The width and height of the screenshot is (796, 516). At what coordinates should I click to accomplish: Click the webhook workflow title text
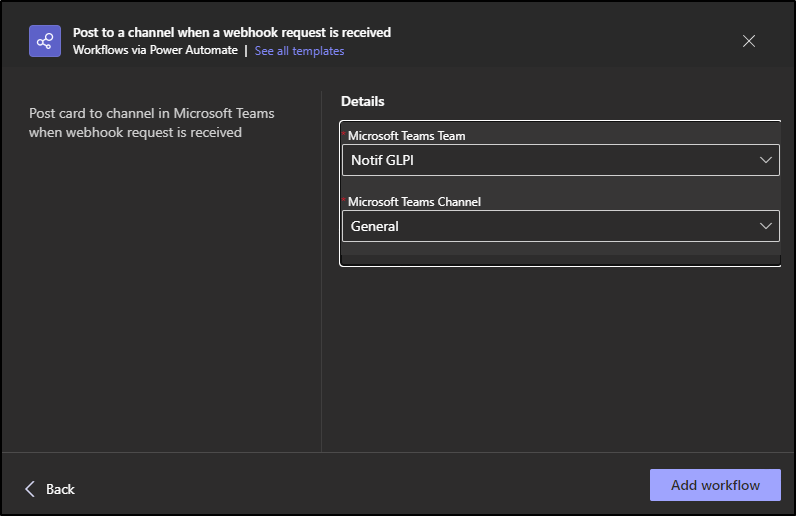click(232, 32)
